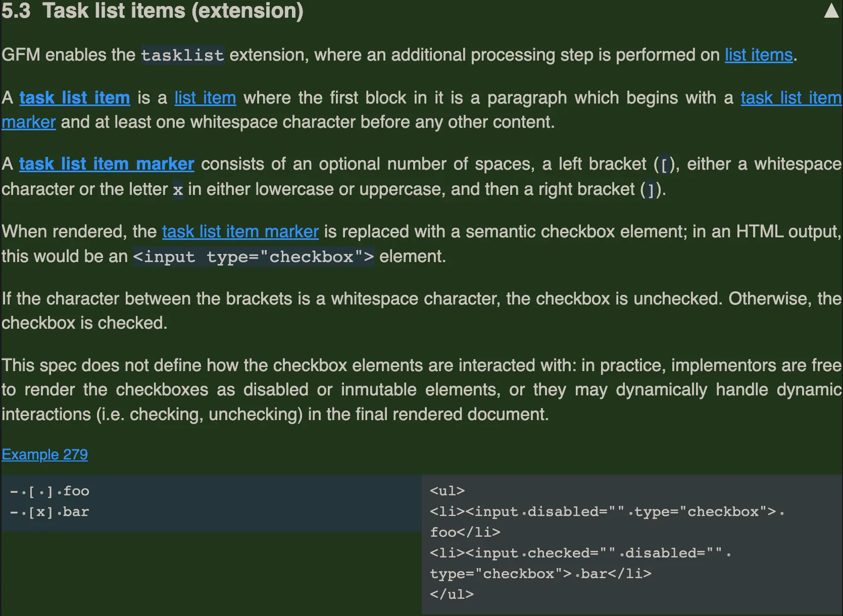
Task: Click 'task list item marker' after 'When rendered'
Action: coord(240,232)
